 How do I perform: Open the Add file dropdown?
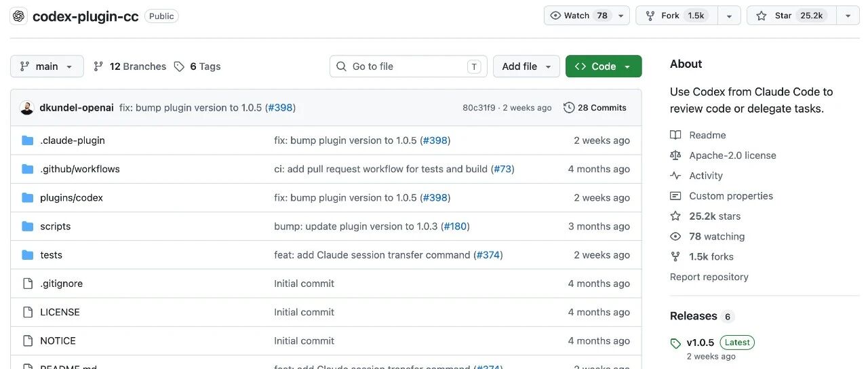point(526,66)
